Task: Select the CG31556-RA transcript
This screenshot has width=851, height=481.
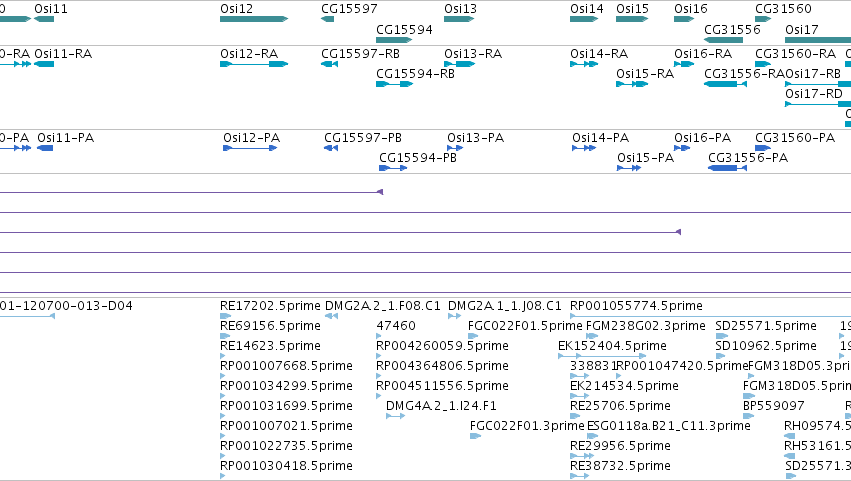Action: click(x=726, y=84)
